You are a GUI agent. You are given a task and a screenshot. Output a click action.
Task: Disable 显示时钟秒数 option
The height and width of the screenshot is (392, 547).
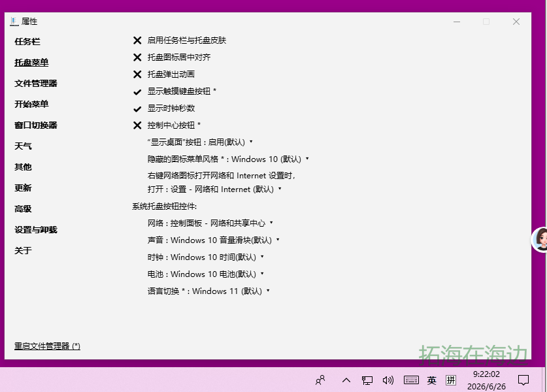click(164, 108)
